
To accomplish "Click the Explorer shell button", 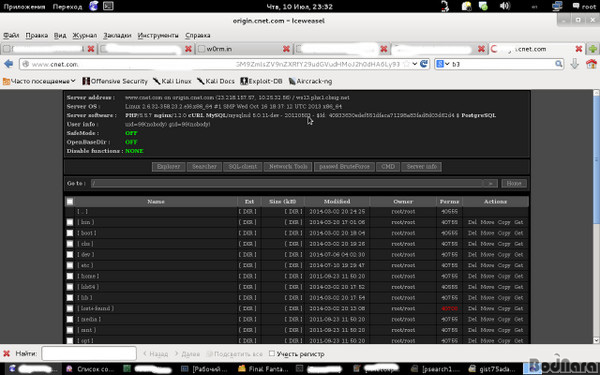I will point(168,166).
